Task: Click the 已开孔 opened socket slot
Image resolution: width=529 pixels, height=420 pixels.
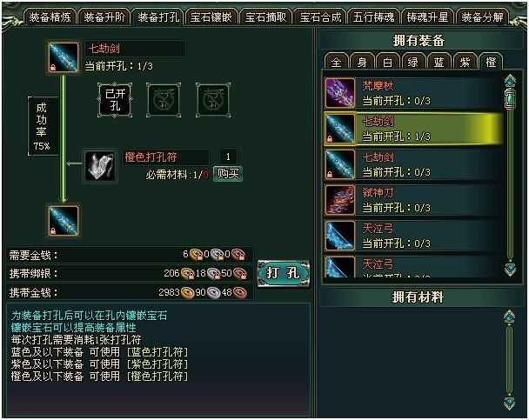Action: 115,100
